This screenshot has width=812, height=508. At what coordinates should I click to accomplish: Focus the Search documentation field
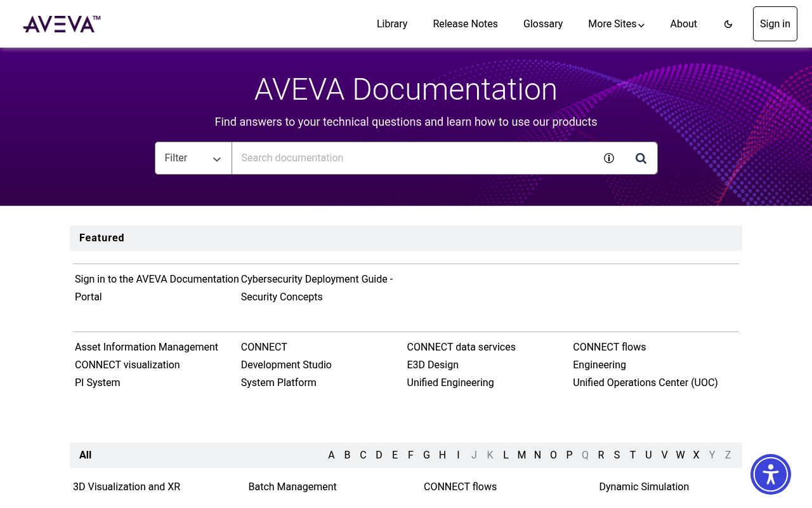tap(412, 158)
